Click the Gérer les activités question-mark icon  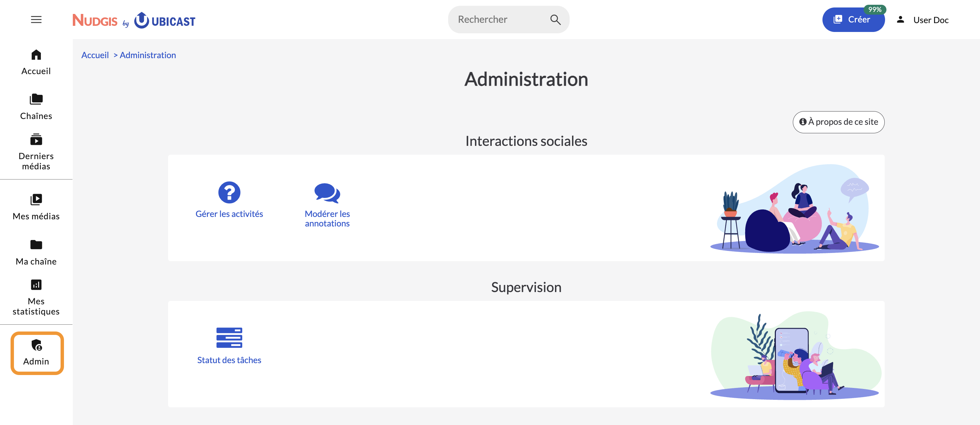pos(229,192)
